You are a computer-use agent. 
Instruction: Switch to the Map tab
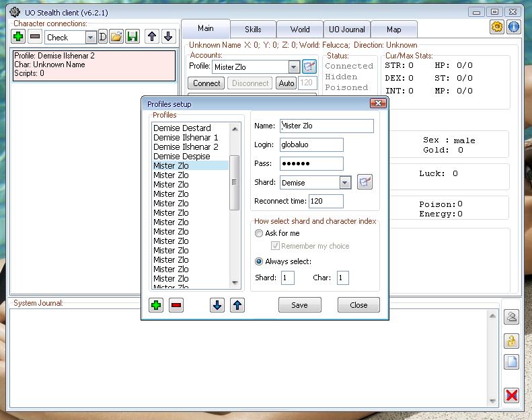tap(394, 30)
